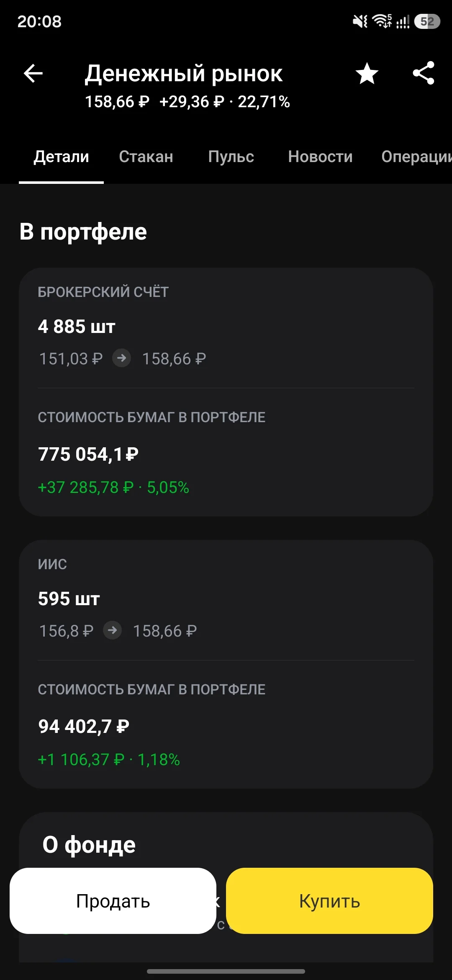Tap the arrow icon in Брокерский счёт
The height and width of the screenshot is (980, 452).
tap(122, 358)
